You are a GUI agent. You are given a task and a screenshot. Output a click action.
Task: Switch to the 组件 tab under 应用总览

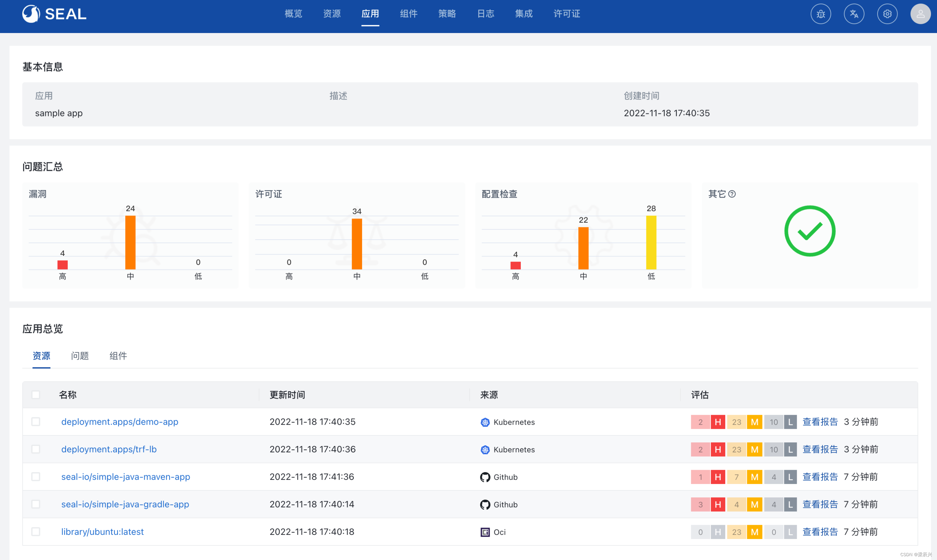click(x=118, y=356)
